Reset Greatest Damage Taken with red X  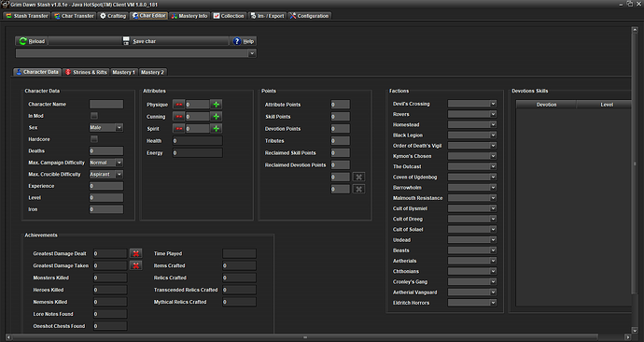(x=136, y=265)
